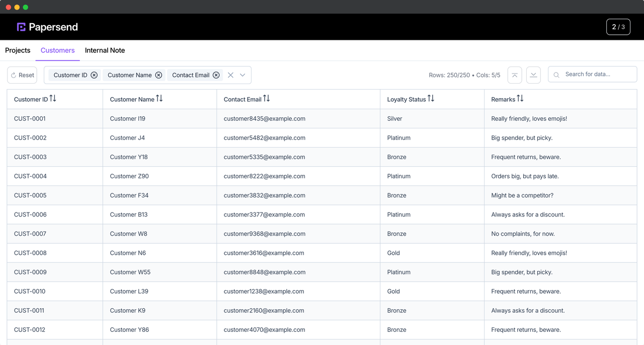Image resolution: width=644 pixels, height=345 pixels.
Task: Click the 2 / 3 page indicator
Action: point(618,27)
